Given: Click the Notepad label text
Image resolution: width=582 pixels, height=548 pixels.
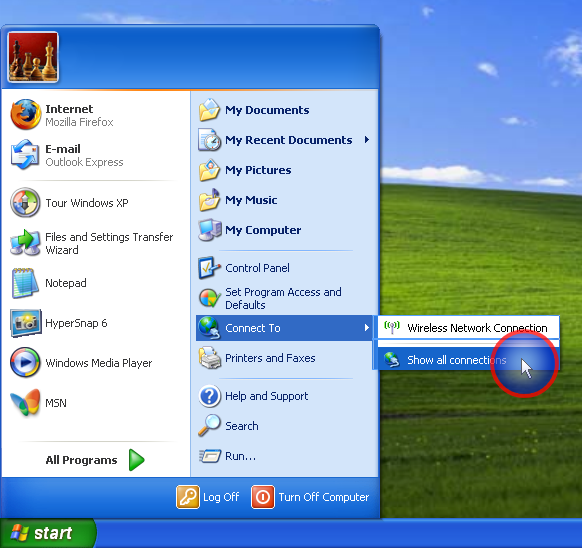Looking at the screenshot, I should click(x=66, y=283).
